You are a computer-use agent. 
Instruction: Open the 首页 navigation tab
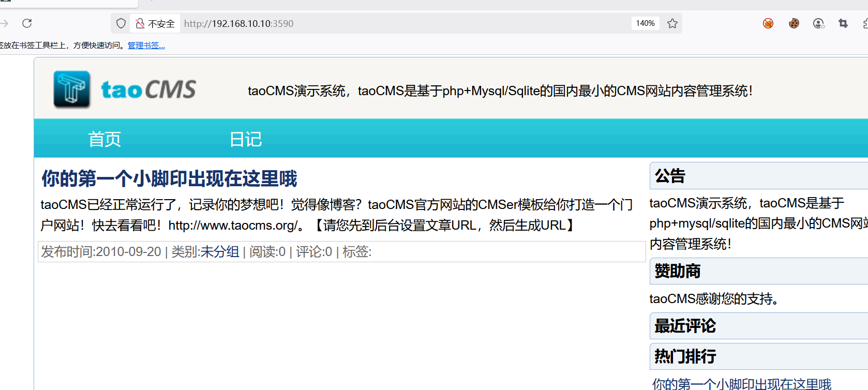point(104,139)
